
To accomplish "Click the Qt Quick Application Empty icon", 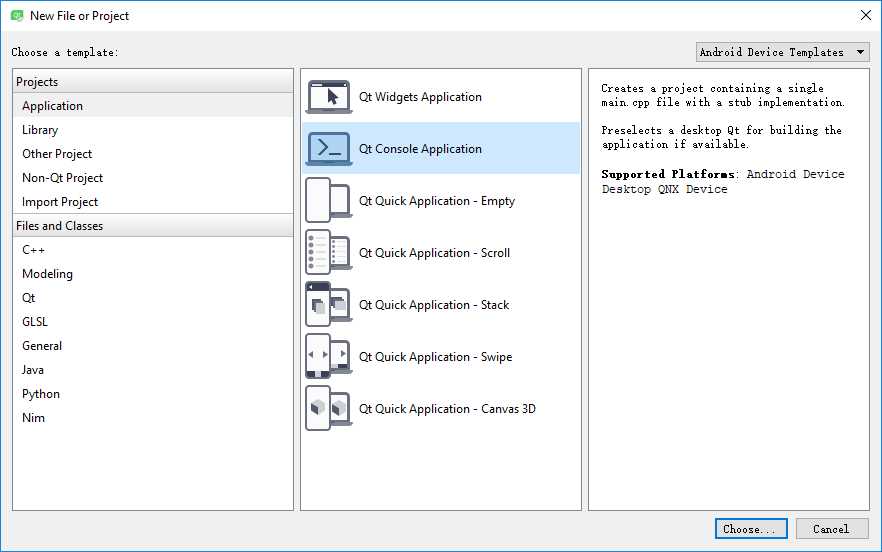I will coord(329,200).
